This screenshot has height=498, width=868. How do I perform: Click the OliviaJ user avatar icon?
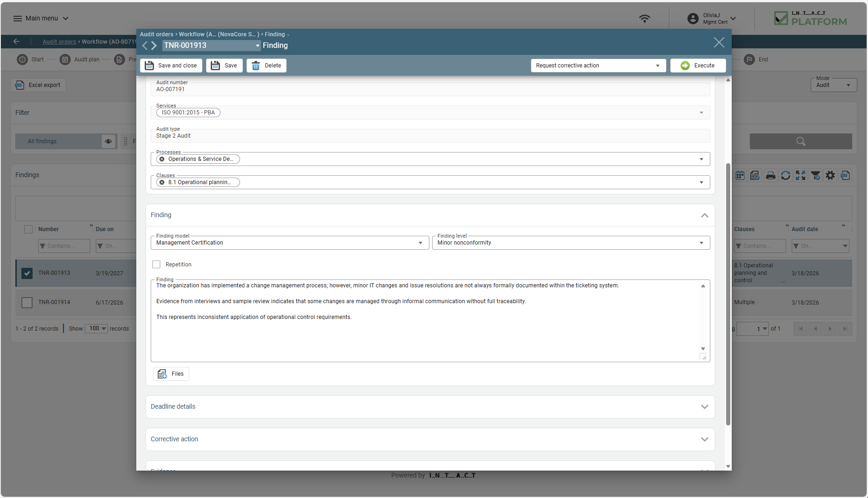click(x=693, y=19)
